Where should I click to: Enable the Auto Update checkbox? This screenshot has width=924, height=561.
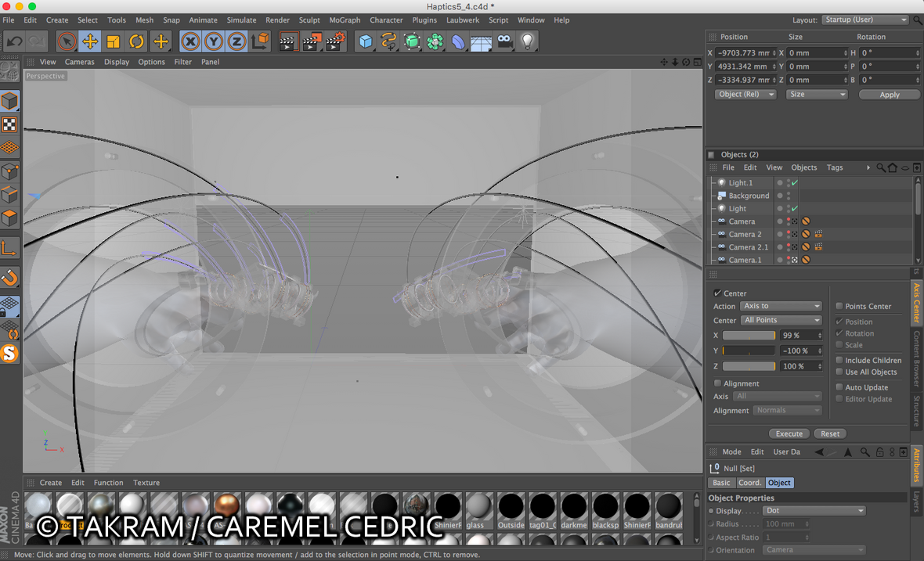click(839, 387)
